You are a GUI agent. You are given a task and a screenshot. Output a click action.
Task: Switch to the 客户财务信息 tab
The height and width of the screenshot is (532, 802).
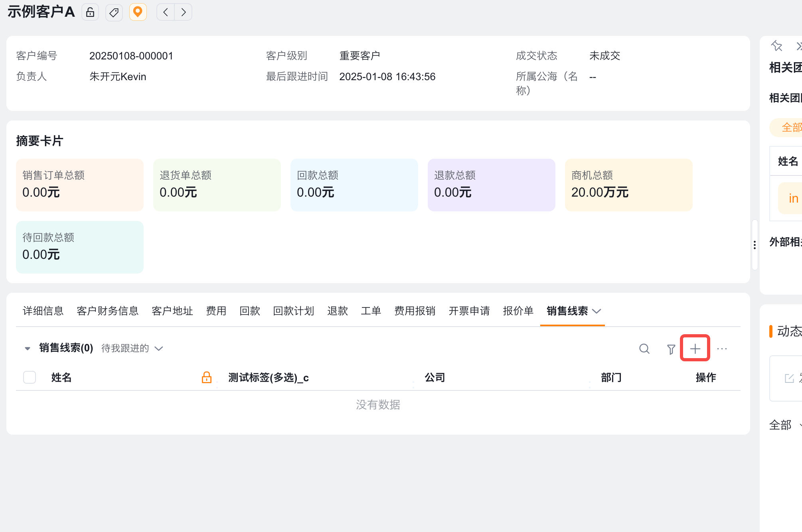pos(107,311)
